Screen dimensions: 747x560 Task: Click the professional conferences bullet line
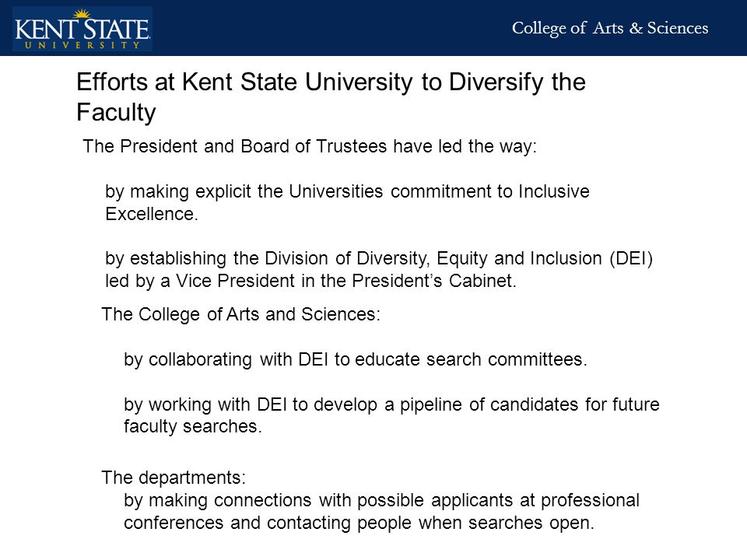(381, 500)
